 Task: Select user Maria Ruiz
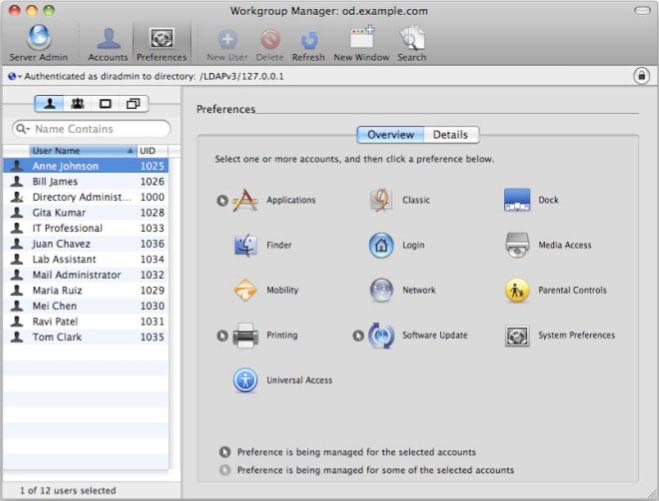coord(86,290)
